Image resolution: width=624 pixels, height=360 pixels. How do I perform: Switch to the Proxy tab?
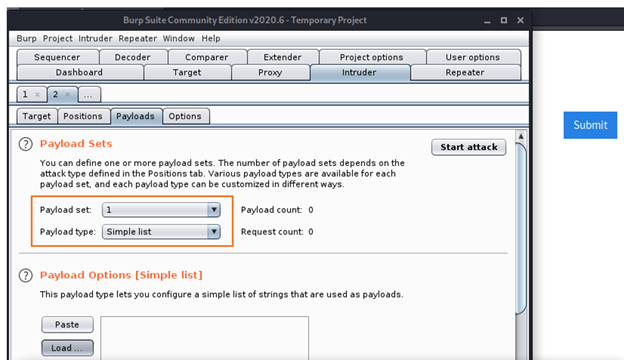click(x=270, y=72)
